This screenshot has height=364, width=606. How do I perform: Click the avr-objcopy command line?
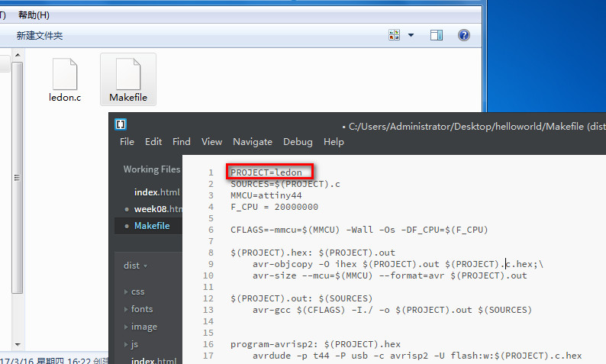(398, 264)
